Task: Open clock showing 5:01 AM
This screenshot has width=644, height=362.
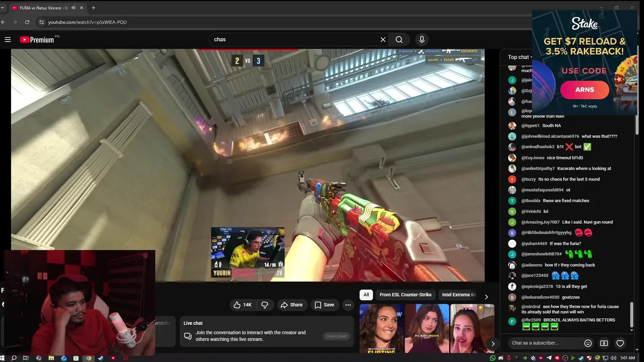Action: [627, 358]
